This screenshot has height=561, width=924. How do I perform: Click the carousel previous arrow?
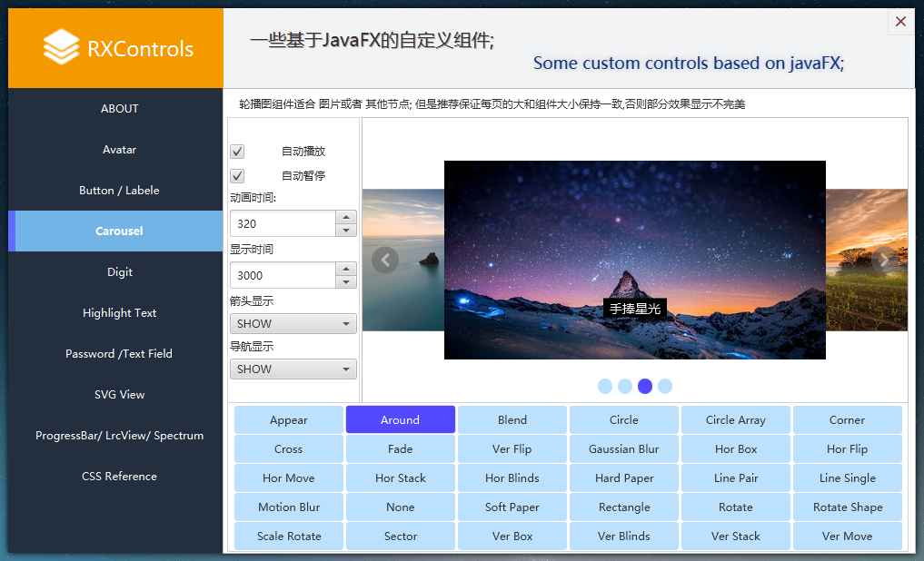point(385,261)
